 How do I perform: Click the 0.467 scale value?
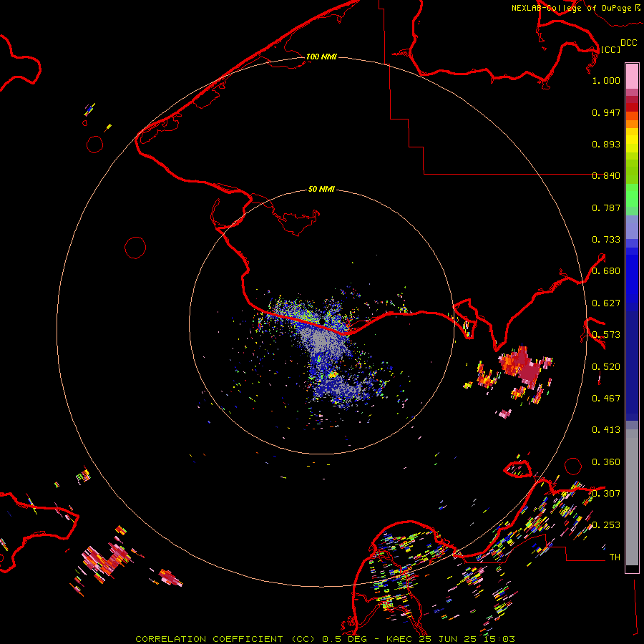coord(606,399)
